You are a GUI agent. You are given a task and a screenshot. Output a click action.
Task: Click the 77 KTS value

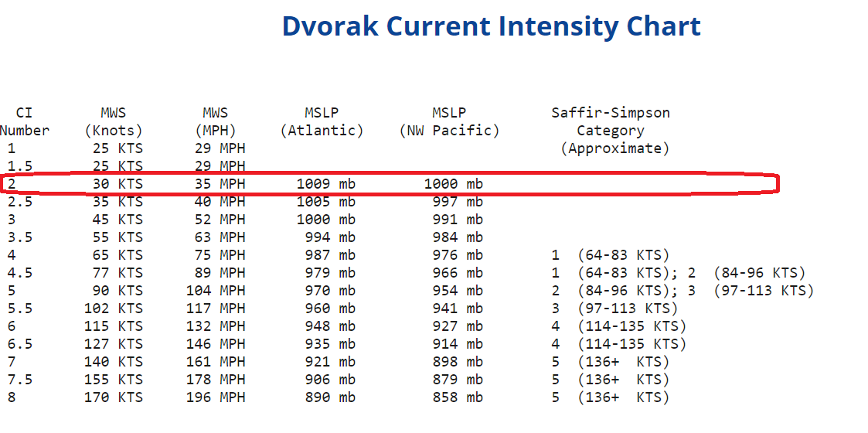[117, 273]
